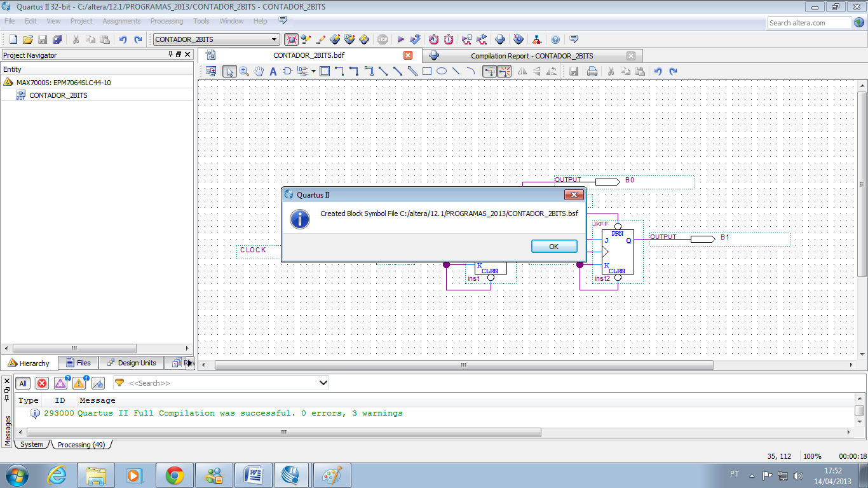Image resolution: width=868 pixels, height=488 pixels.
Task: Toggle the Use Partial Line Selection button
Action: point(505,71)
